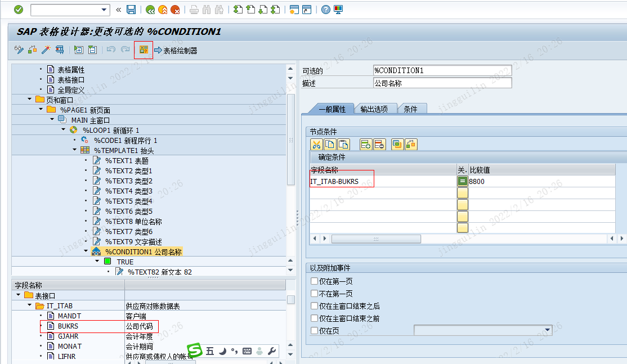Open the highlighted form check icon in the toolbar
The height and width of the screenshot is (364, 627).
(x=144, y=50)
